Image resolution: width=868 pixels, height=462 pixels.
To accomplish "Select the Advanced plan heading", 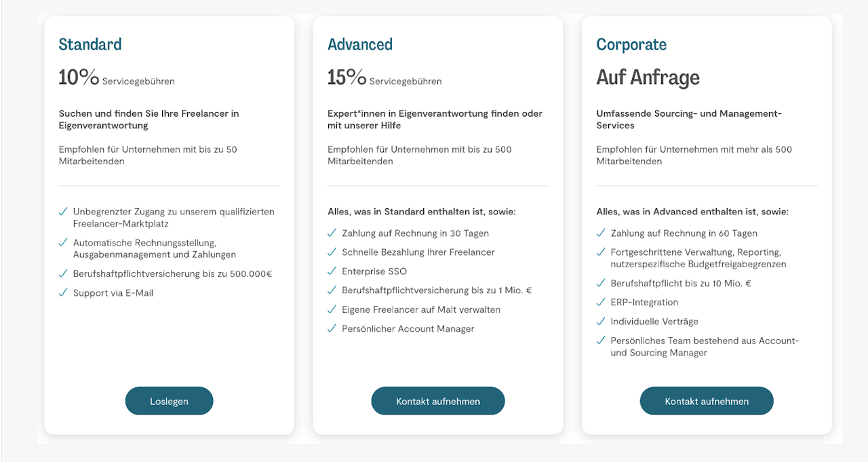I will click(x=360, y=45).
